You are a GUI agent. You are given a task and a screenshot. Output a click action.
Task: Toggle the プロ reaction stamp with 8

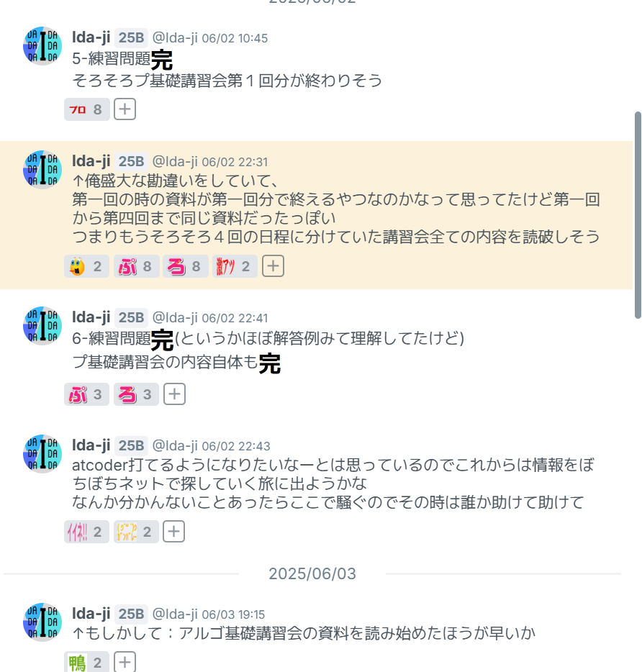tap(87, 109)
